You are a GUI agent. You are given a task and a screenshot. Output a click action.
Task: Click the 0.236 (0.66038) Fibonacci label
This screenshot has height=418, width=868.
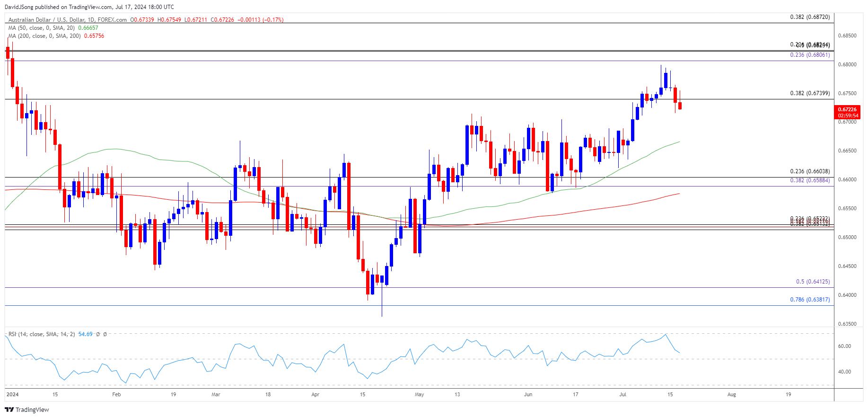click(810, 171)
